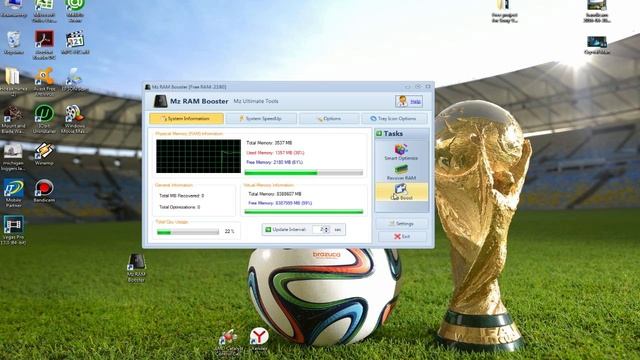
Task: Minimize the Mz RAM Booster window
Action: (x=408, y=87)
